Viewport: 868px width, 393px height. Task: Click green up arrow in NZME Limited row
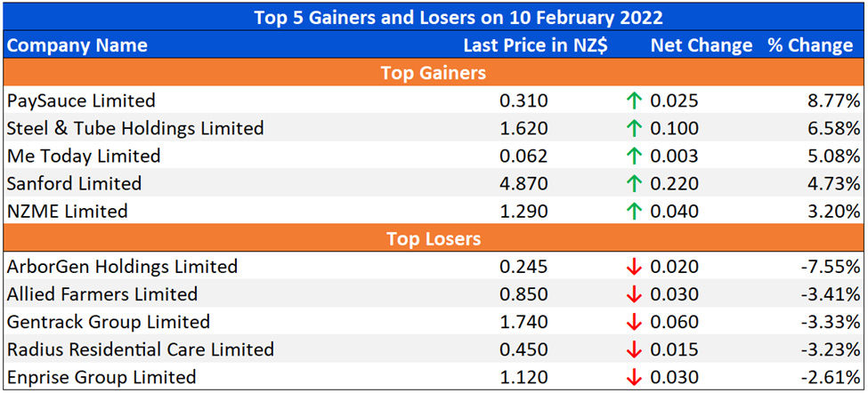pyautogui.click(x=634, y=211)
